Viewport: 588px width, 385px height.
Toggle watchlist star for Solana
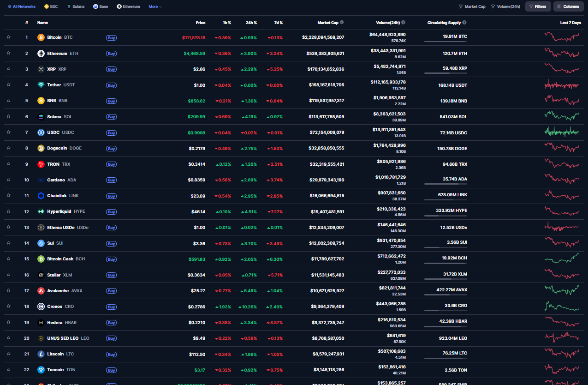coord(8,117)
